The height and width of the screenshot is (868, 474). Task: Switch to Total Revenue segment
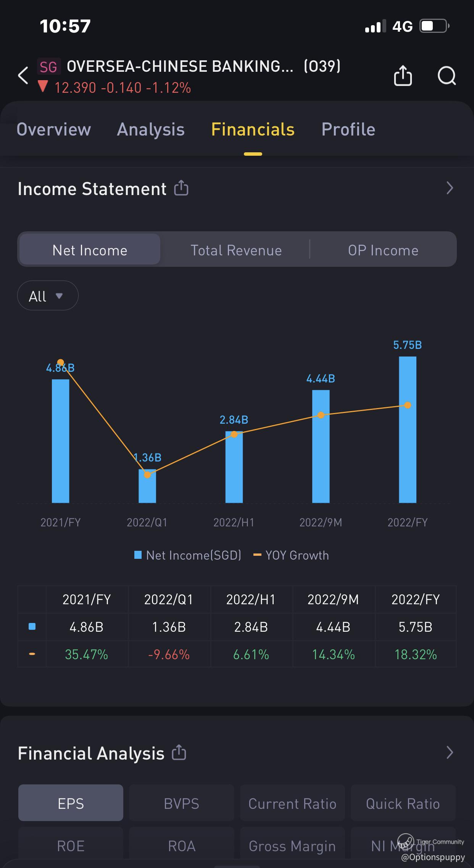[236, 250]
